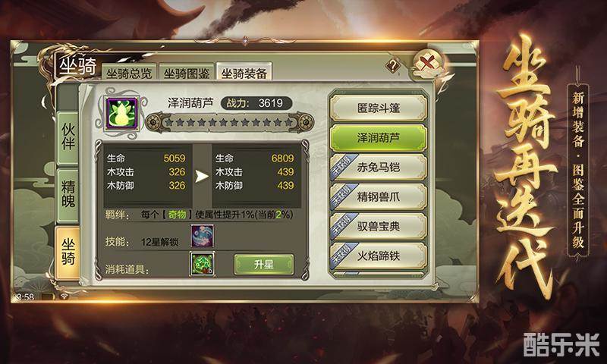This screenshot has height=364, width=607.
Task: Close the mount panel with X button
Action: pos(427,63)
